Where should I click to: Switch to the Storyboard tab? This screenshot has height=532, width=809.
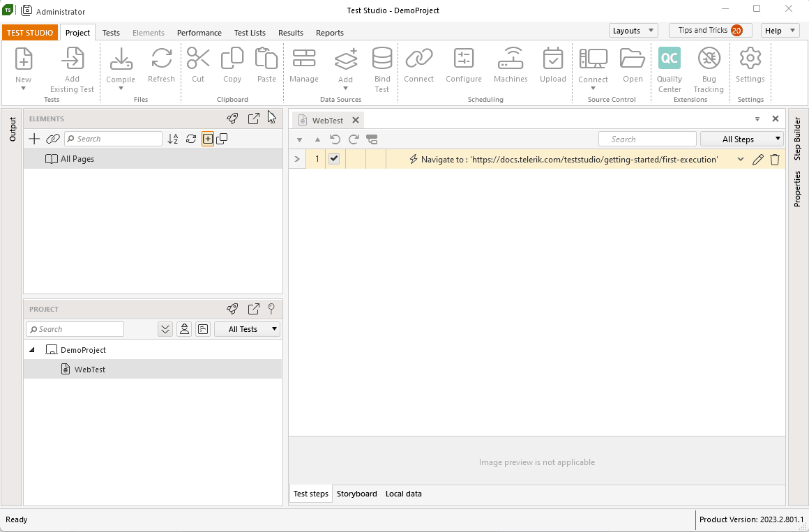[356, 494]
